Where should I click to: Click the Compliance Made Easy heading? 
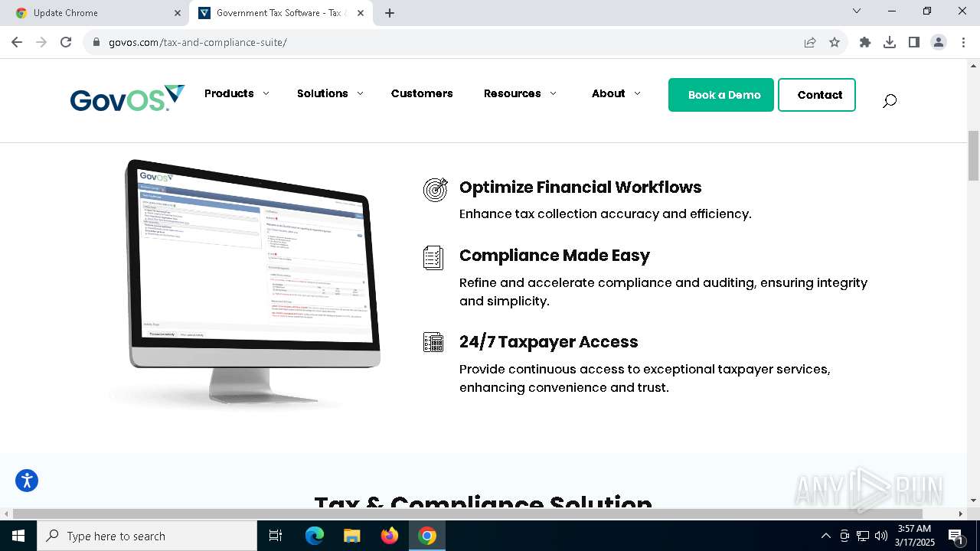[x=554, y=256]
